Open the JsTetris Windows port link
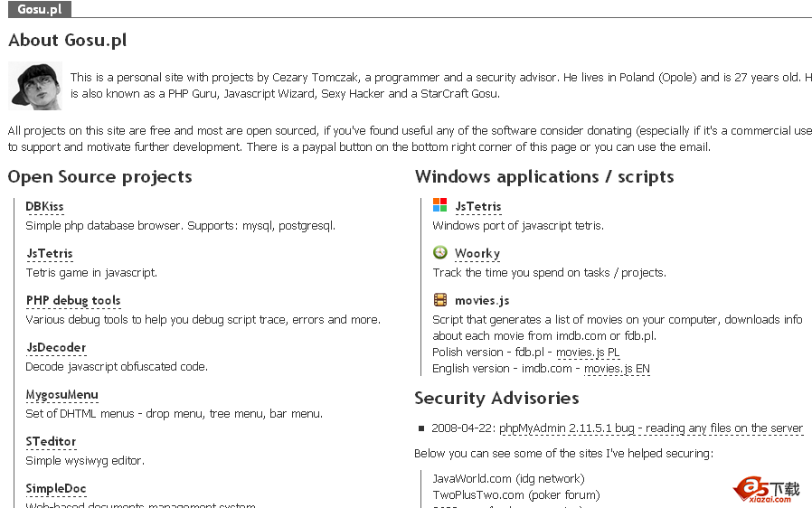The width and height of the screenshot is (812, 508). pos(477,207)
